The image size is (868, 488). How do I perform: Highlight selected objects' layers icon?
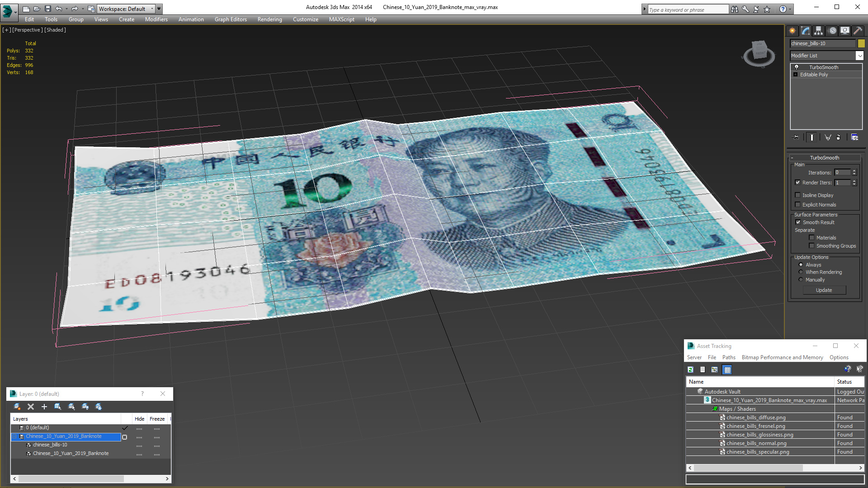click(71, 407)
